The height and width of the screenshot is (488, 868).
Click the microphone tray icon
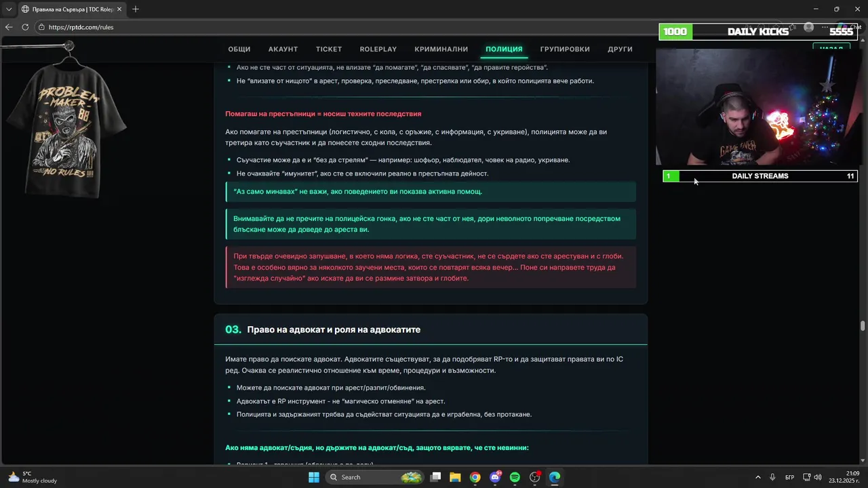point(772,477)
